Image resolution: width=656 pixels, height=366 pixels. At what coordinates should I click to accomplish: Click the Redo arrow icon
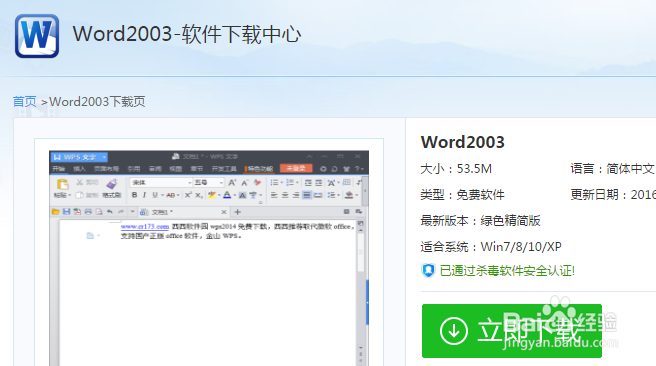point(121,212)
